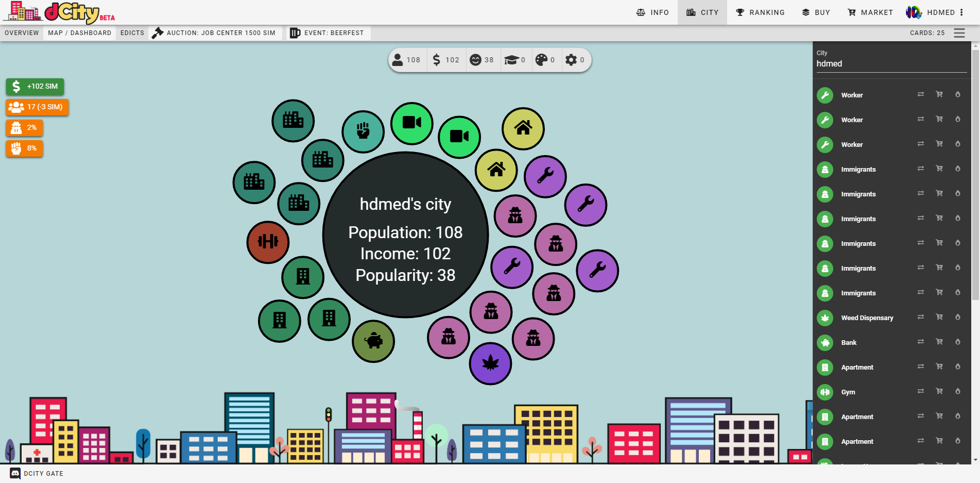
Task: Click the lowest-left green Apartment building circle
Action: tap(280, 321)
